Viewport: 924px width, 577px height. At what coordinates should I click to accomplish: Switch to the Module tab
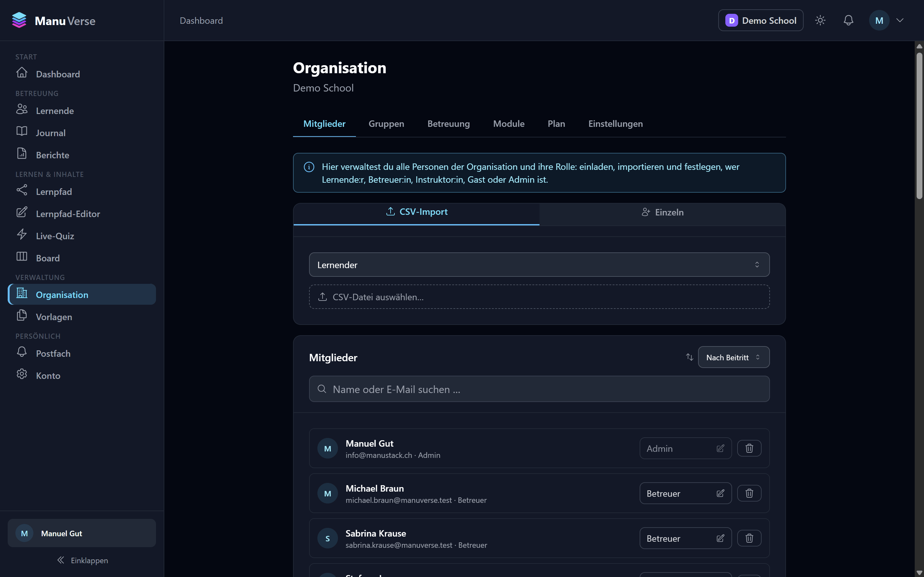(x=508, y=124)
